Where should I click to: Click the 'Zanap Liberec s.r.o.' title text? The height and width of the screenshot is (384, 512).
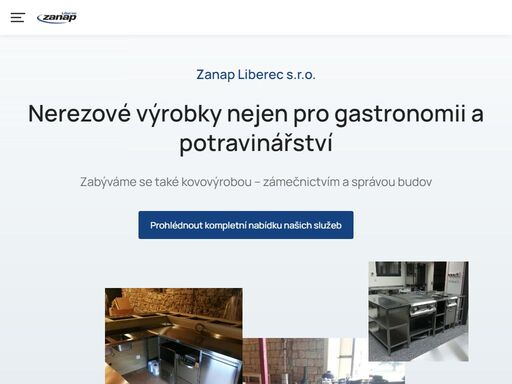pos(256,74)
